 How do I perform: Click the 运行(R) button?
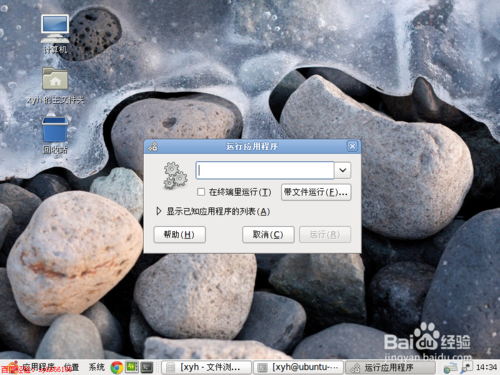pos(325,235)
